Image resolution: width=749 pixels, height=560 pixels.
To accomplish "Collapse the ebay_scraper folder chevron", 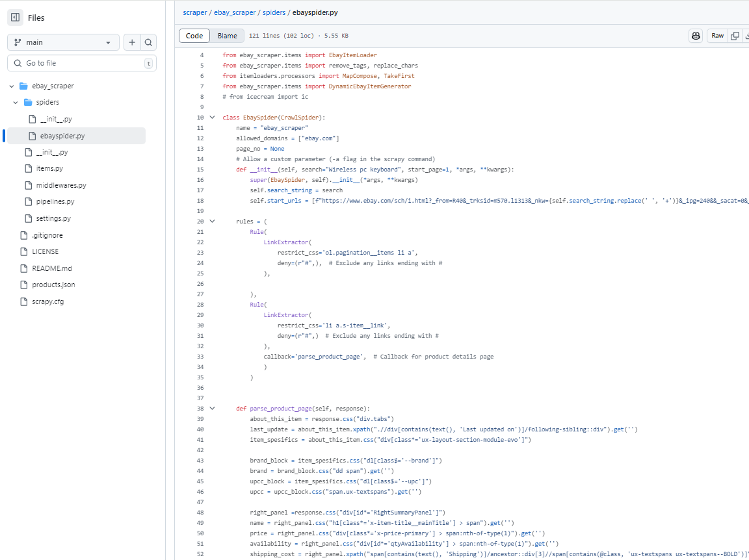I will pyautogui.click(x=12, y=86).
